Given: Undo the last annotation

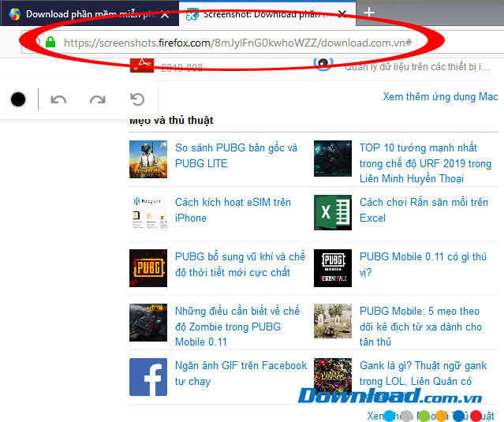Looking at the screenshot, I should click(x=58, y=99).
